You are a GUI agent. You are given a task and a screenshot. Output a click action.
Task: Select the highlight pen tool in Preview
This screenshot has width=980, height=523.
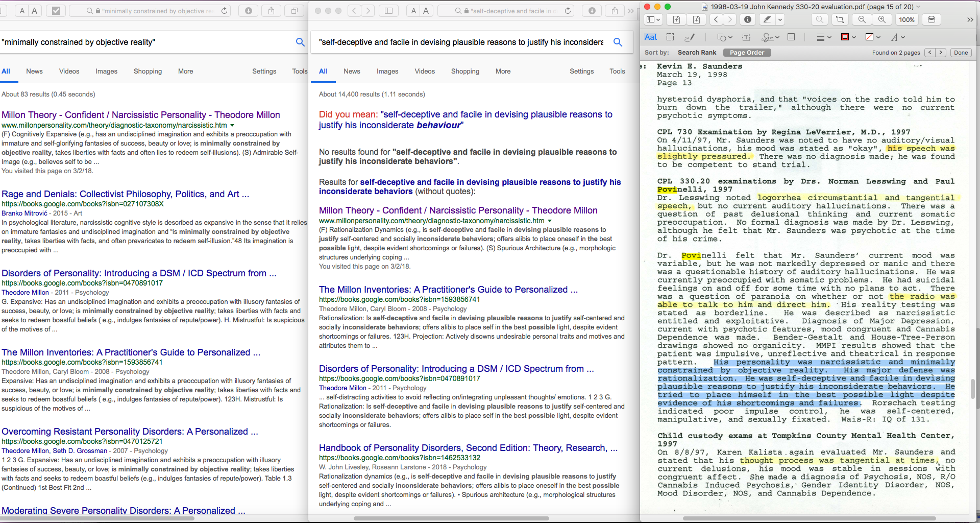point(767,19)
